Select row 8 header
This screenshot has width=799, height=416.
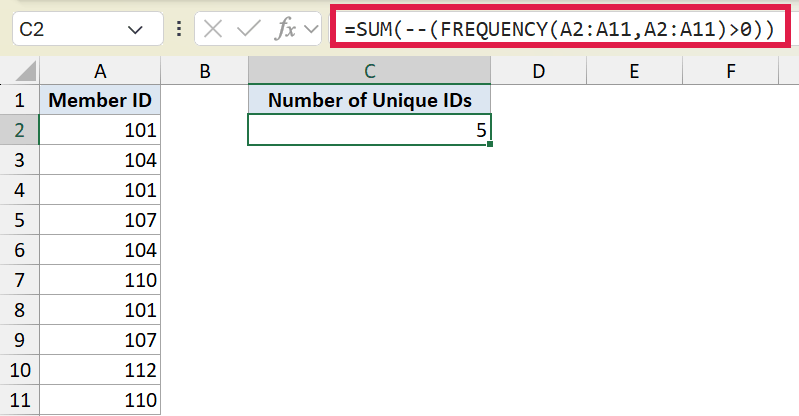(x=19, y=310)
